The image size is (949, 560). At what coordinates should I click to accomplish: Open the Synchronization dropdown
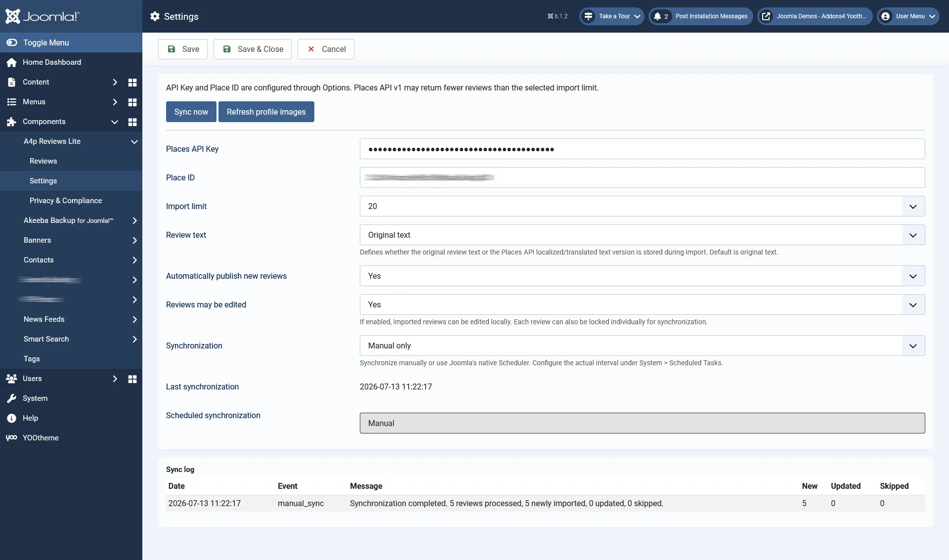(x=642, y=345)
